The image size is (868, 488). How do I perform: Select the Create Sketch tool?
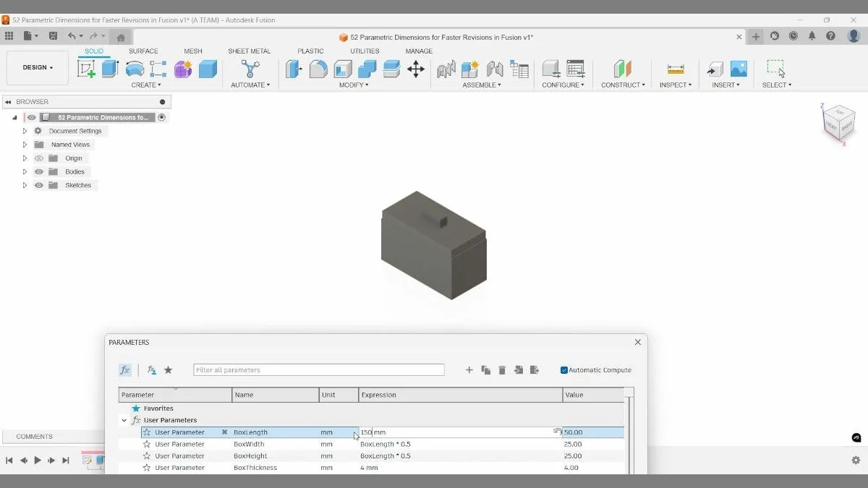88,68
